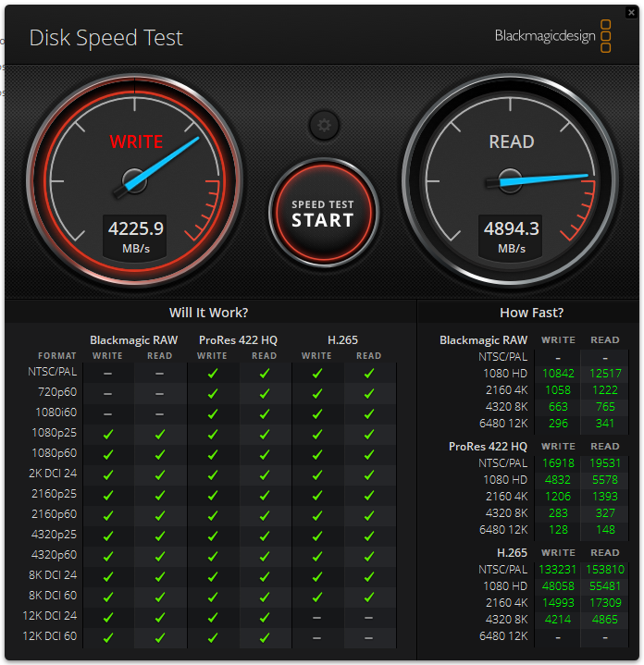
Task: Click the 12K DCI 24 row label
Action: [x=50, y=616]
